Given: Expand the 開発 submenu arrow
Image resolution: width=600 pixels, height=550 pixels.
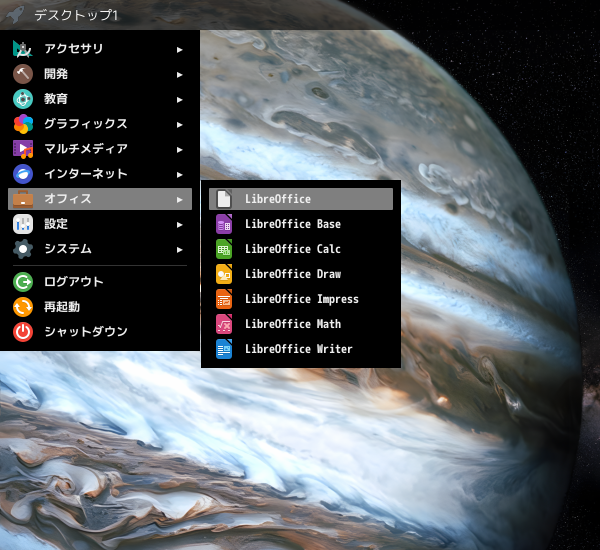Looking at the screenshot, I should (x=180, y=74).
